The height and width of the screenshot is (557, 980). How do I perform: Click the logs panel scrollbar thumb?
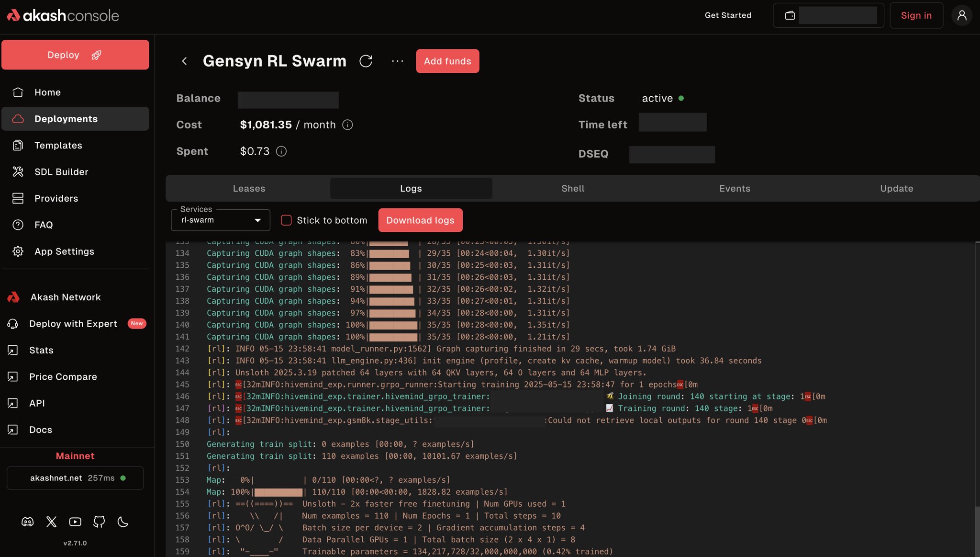977,531
